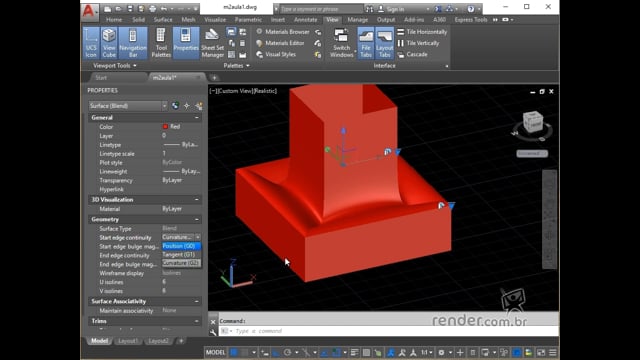Click the viewport controls label [-]

(x=213, y=91)
